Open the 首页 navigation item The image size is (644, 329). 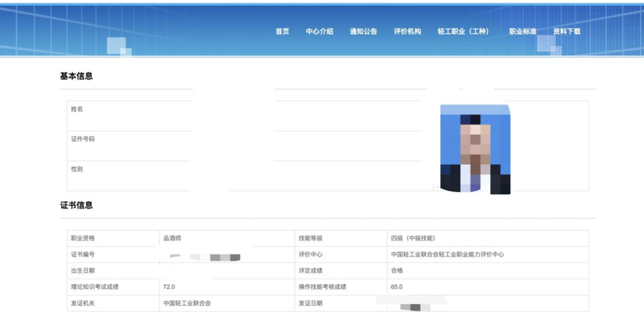(x=283, y=31)
